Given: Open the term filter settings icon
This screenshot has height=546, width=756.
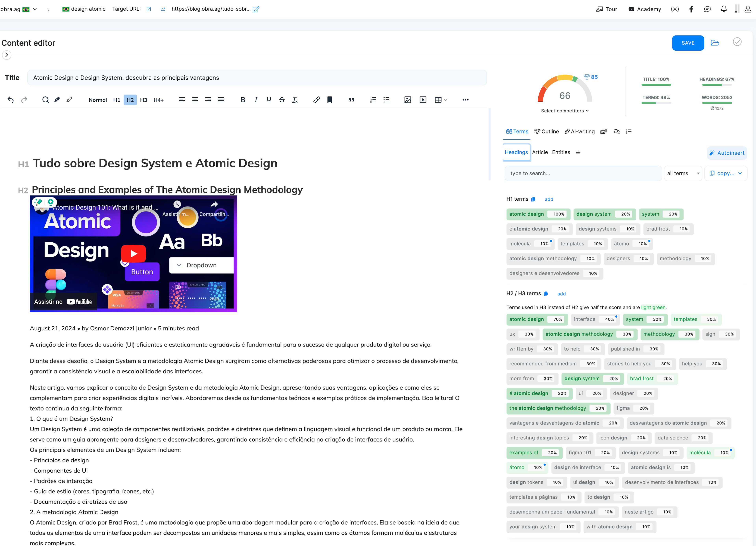Looking at the screenshot, I should [578, 152].
